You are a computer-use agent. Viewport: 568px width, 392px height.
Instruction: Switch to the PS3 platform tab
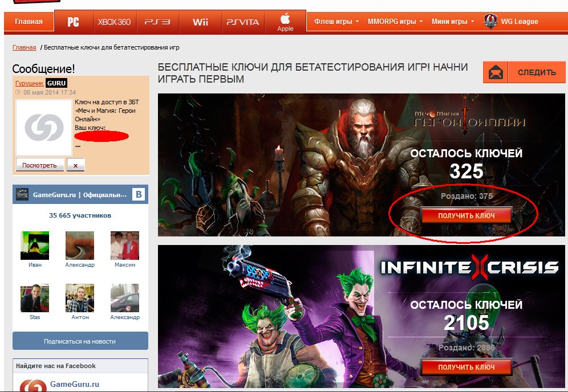pos(157,22)
